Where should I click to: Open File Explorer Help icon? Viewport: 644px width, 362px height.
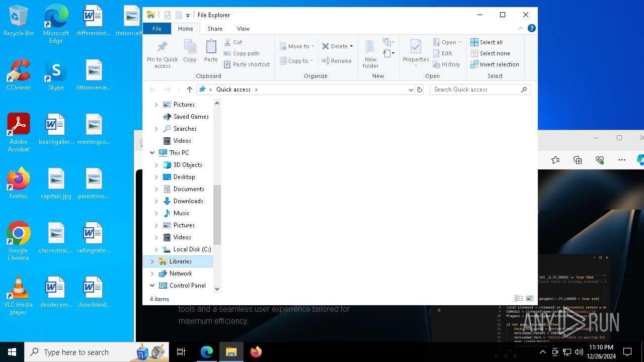tap(531, 29)
